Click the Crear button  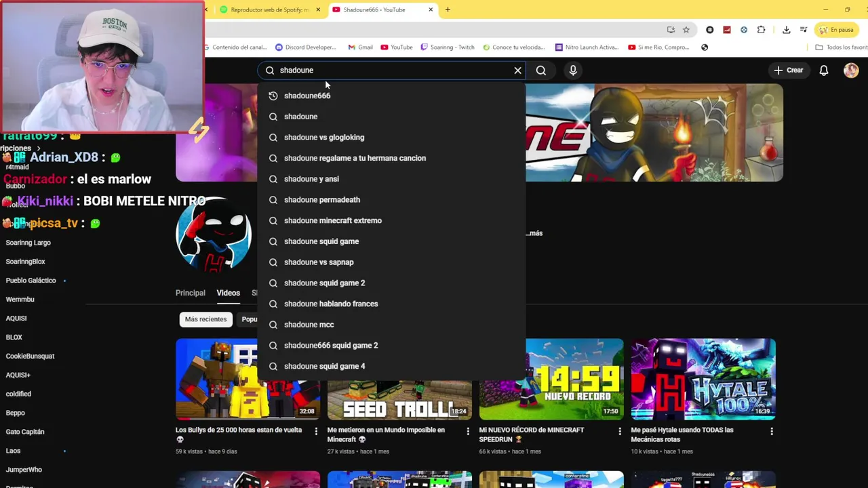click(x=789, y=70)
